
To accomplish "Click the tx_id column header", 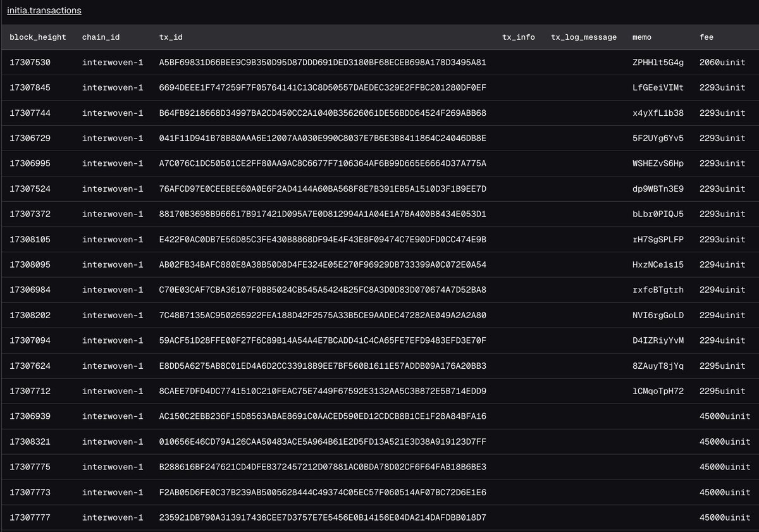I will pyautogui.click(x=171, y=37).
